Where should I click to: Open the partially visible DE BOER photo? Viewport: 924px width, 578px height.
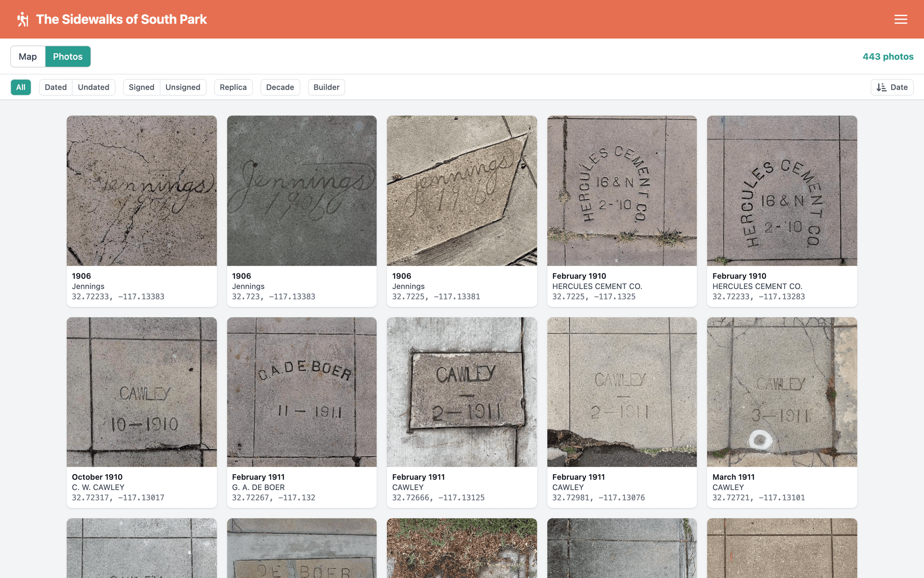tap(302, 548)
